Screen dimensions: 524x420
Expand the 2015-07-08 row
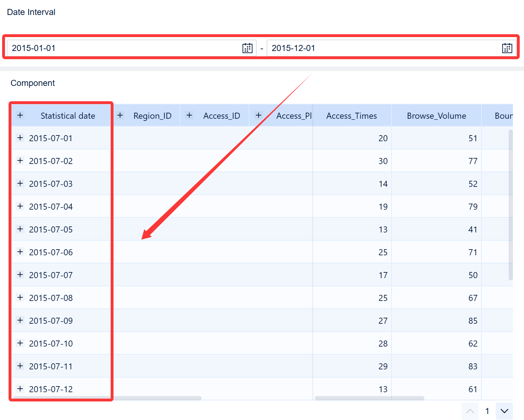click(x=20, y=298)
